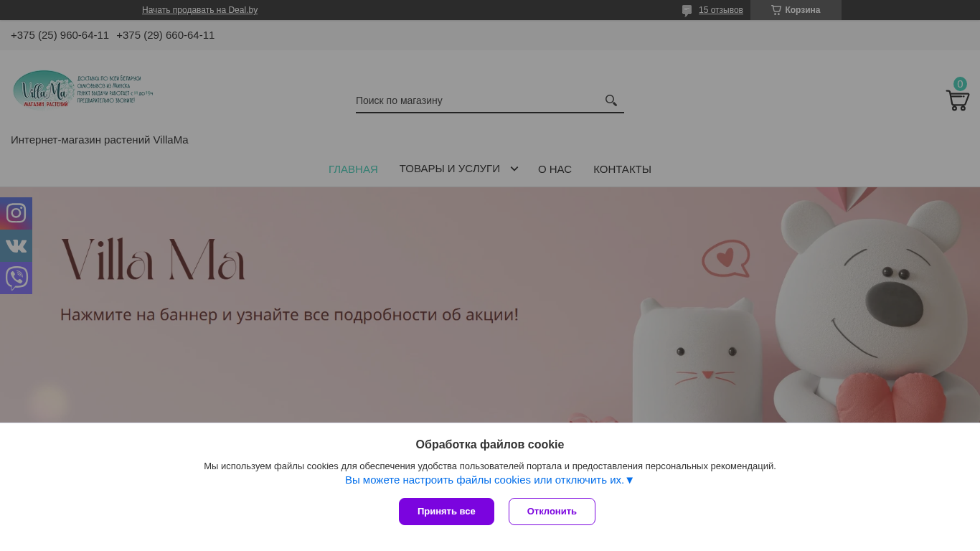Click the magnifier search icon

[x=611, y=100]
